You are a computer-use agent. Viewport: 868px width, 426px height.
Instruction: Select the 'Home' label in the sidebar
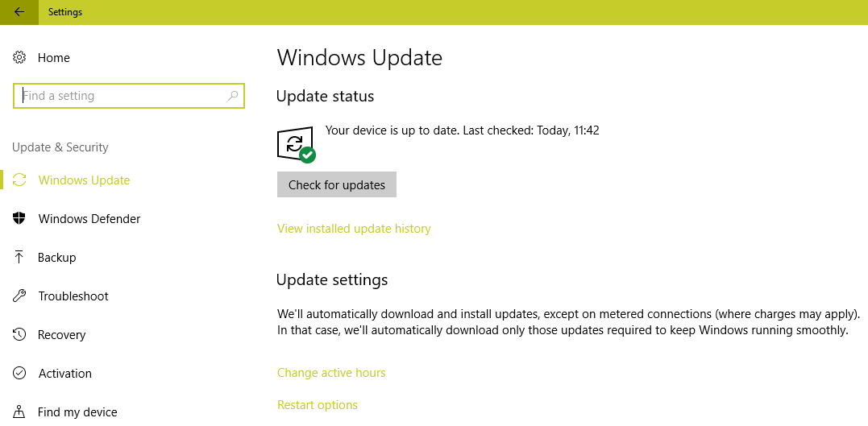[x=54, y=58]
